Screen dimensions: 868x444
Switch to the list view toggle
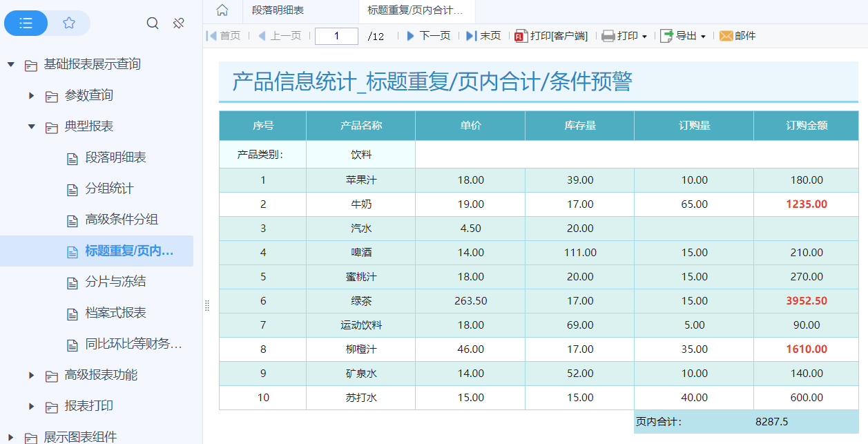[26, 23]
